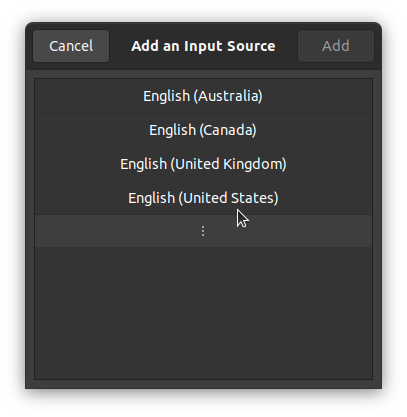This screenshot has height=417, width=407.
Task: Reveal the full language list via ellipsis row
Action: pos(203,231)
